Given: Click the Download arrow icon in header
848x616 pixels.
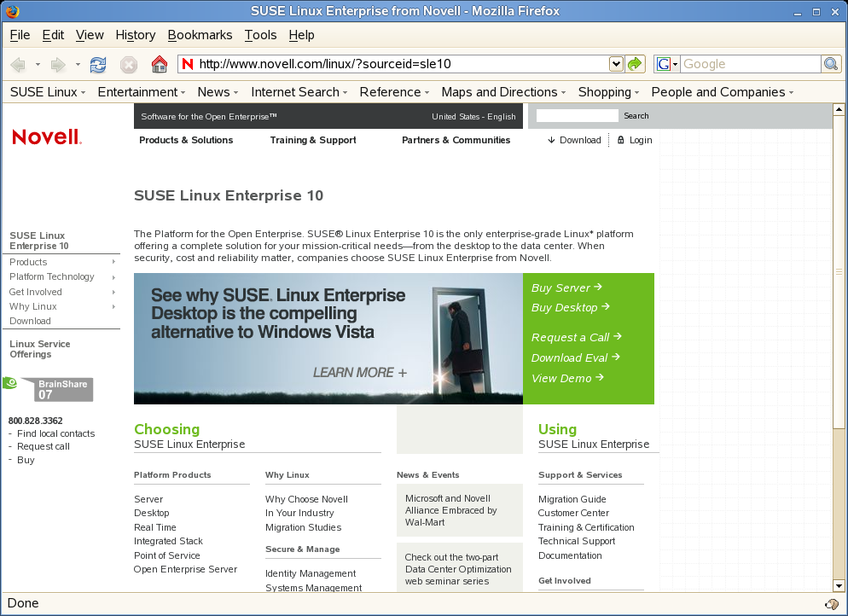Looking at the screenshot, I should (x=551, y=140).
